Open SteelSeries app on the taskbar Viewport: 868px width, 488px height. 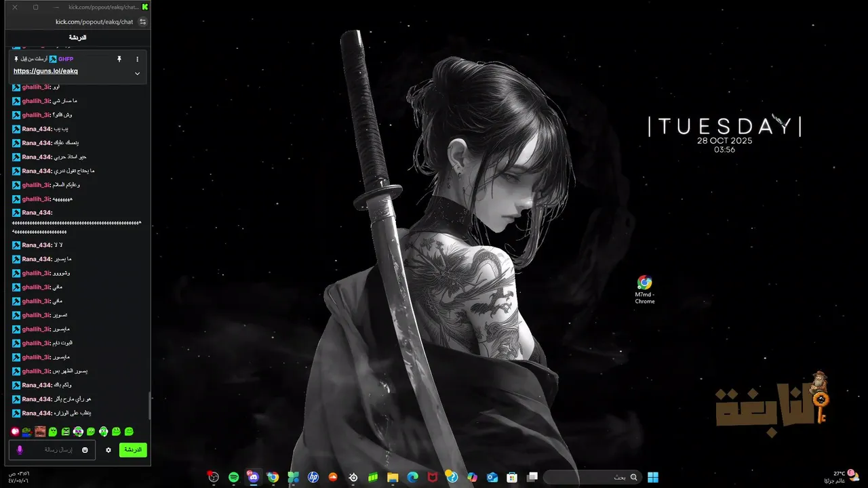[353, 477]
